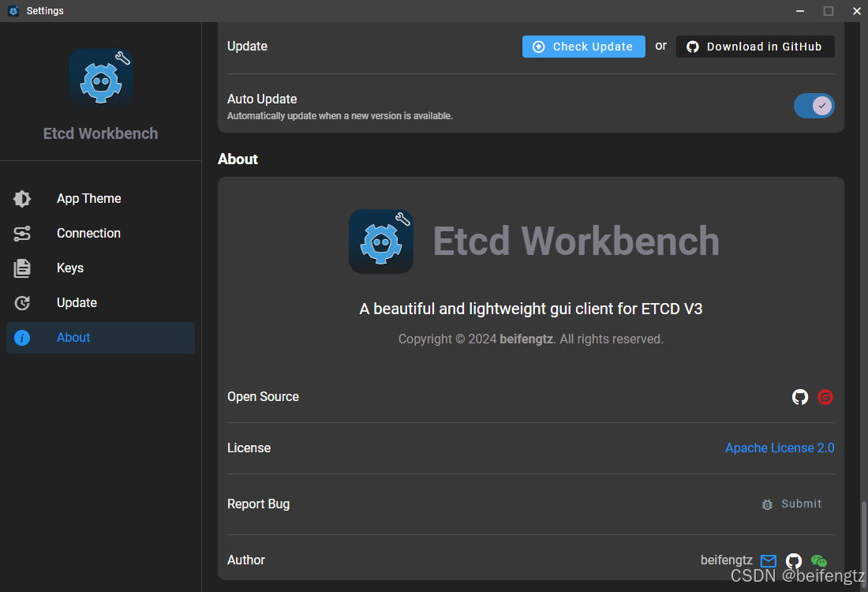Click the author name 'beifengtz'
This screenshot has height=592, width=868.
(x=726, y=560)
